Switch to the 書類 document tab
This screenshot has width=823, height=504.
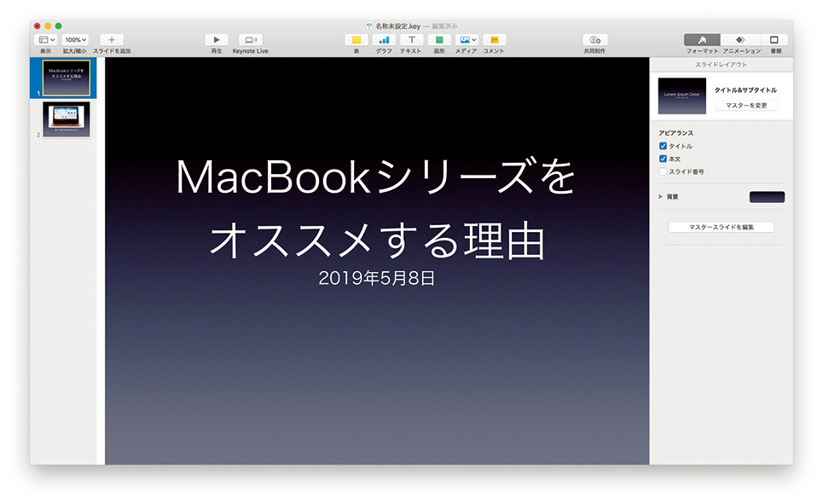tap(774, 40)
